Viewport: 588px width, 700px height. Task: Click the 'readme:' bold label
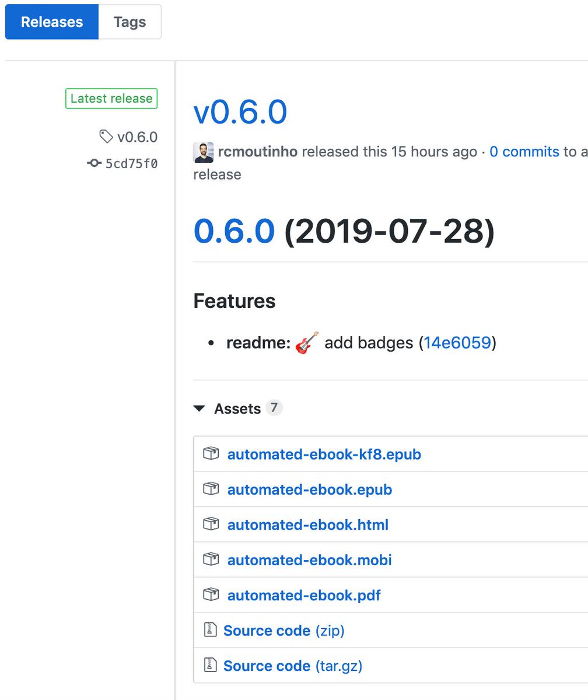258,342
